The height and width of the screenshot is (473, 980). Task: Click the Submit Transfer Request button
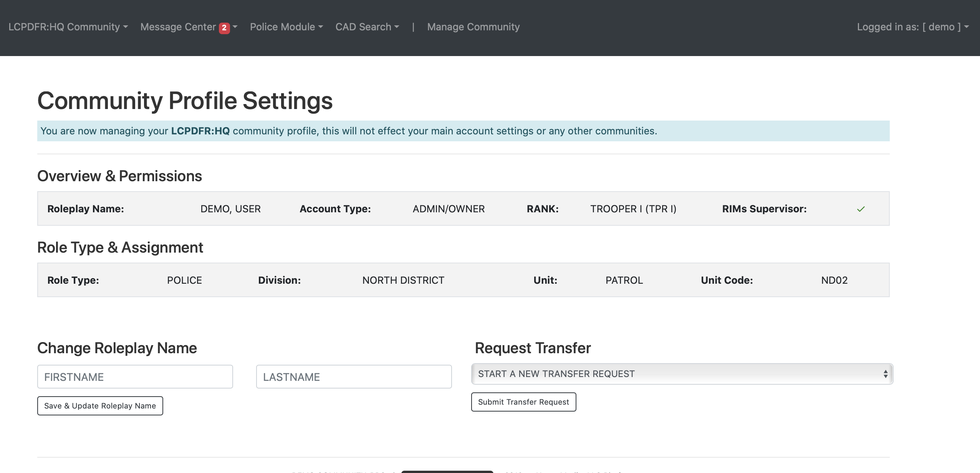(523, 402)
